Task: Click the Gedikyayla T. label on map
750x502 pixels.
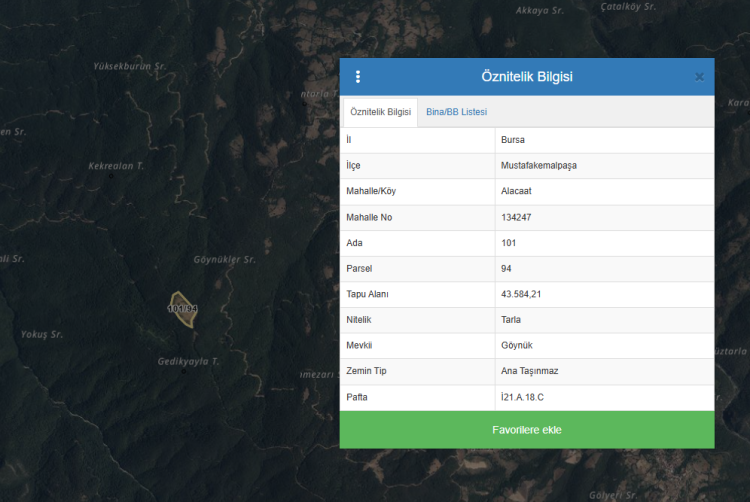Action: pos(188,361)
